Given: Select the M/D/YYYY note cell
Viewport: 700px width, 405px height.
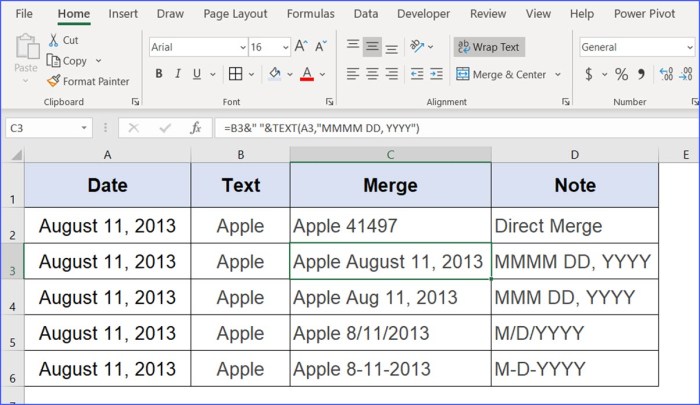Looking at the screenshot, I should pos(575,333).
